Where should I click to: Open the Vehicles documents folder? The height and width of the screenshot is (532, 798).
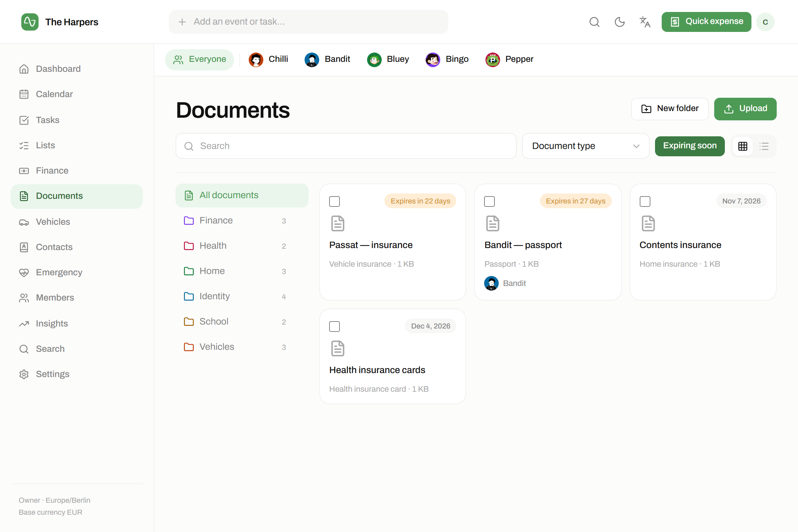click(242, 347)
